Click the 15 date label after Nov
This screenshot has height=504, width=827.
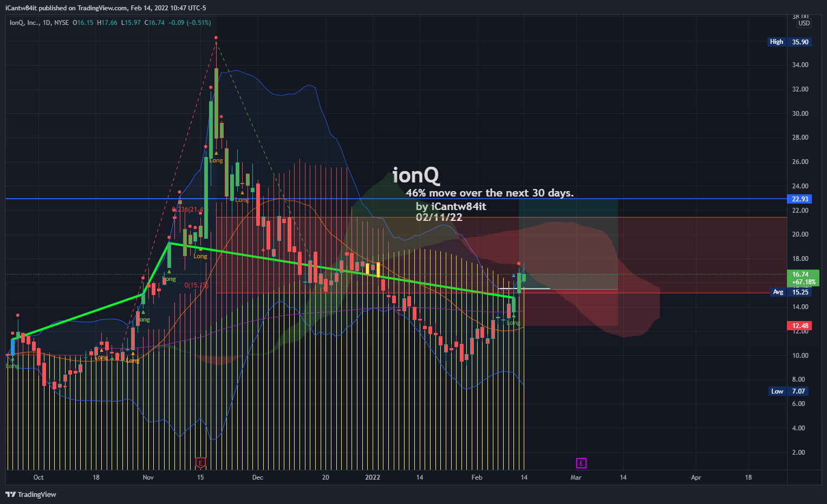(200, 477)
